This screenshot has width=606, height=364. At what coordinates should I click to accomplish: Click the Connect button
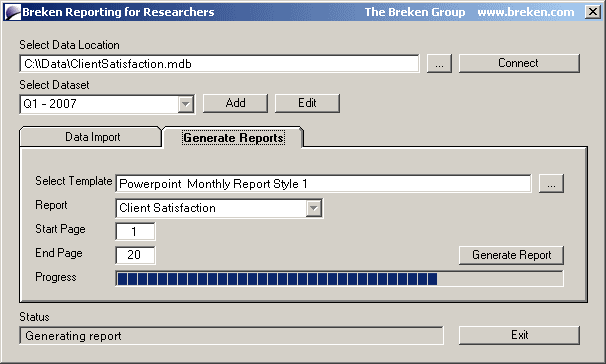(x=519, y=63)
